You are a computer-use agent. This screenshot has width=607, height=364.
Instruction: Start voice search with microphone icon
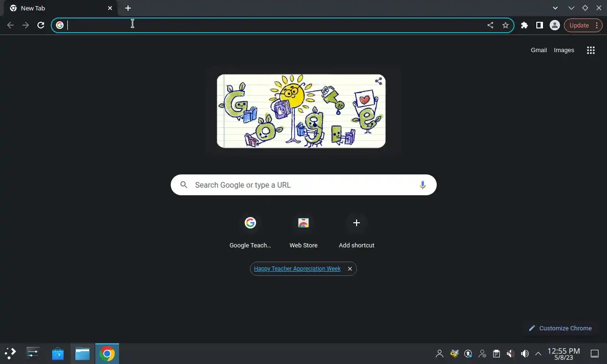pos(423,185)
